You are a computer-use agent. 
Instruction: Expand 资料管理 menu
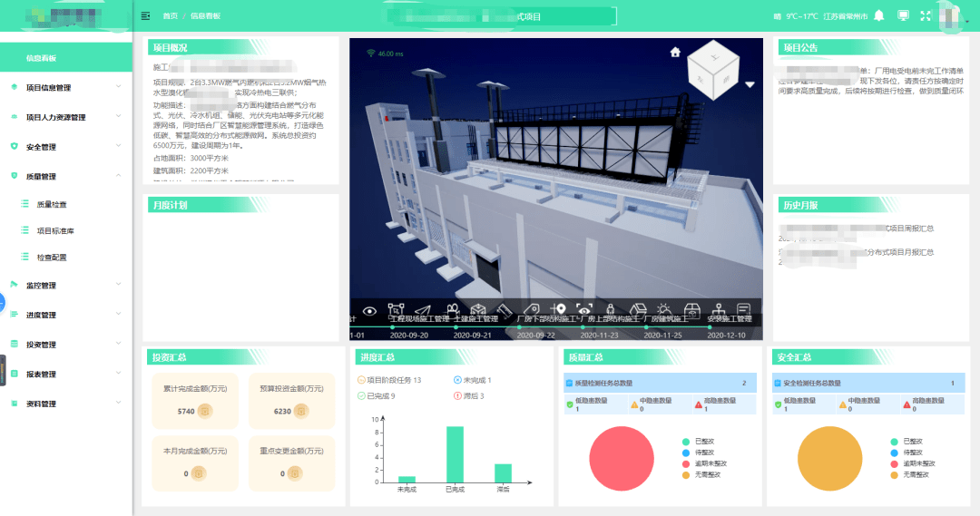coord(66,404)
